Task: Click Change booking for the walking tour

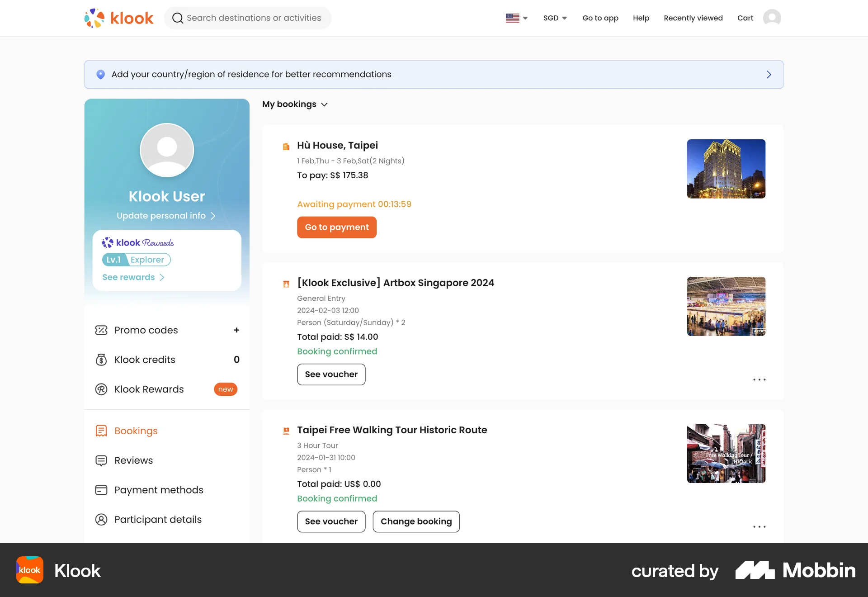Action: click(416, 521)
